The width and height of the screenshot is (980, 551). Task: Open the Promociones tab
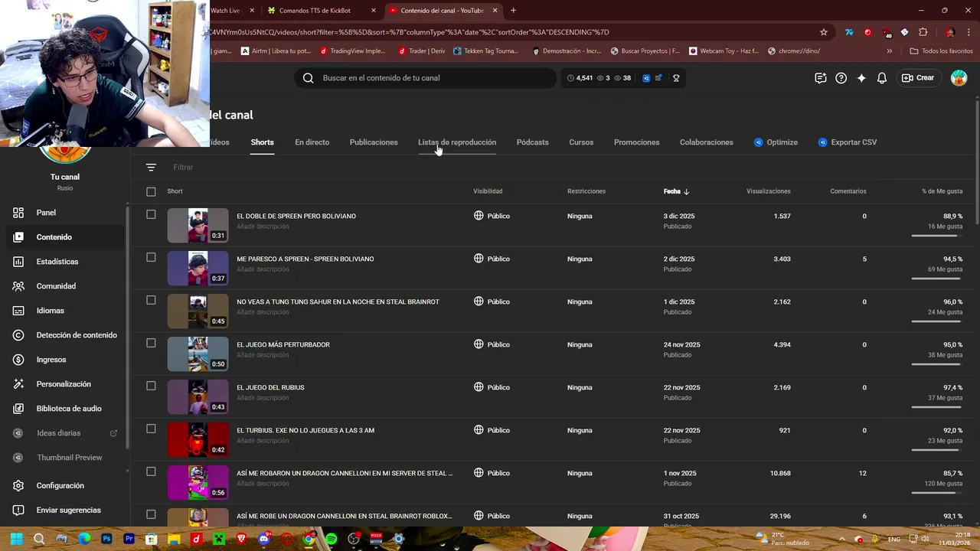coord(636,142)
